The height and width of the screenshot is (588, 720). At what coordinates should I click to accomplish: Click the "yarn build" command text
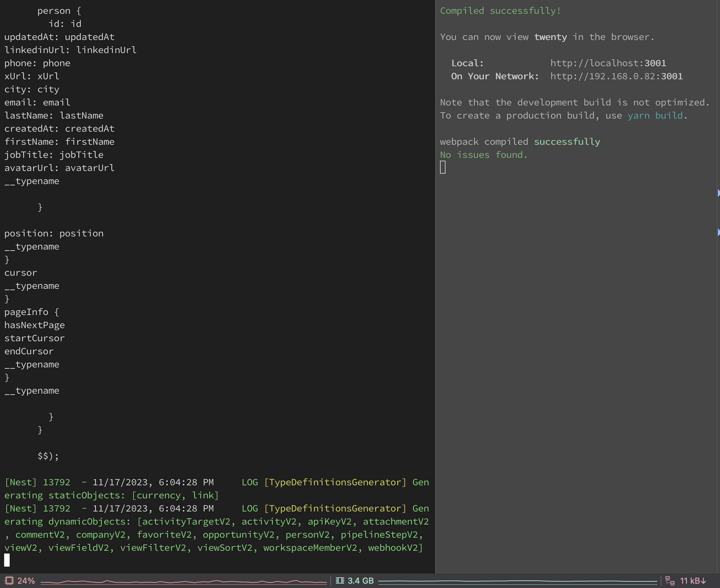(x=656, y=115)
